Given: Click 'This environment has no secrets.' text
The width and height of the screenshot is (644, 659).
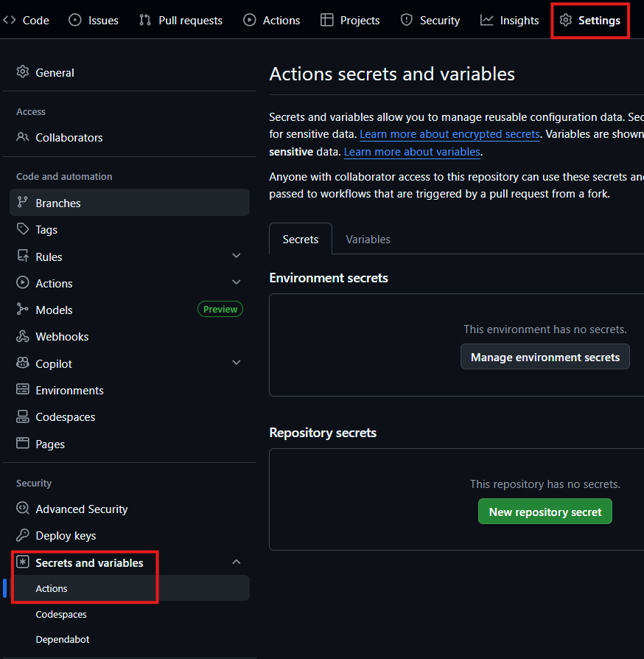Looking at the screenshot, I should click(x=545, y=329).
